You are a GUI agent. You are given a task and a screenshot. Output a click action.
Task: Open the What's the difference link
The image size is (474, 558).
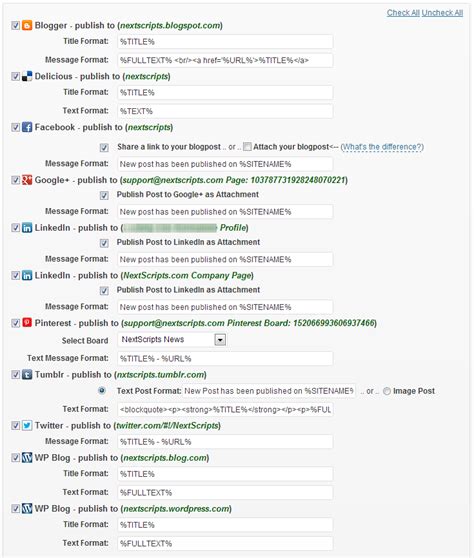[382, 147]
